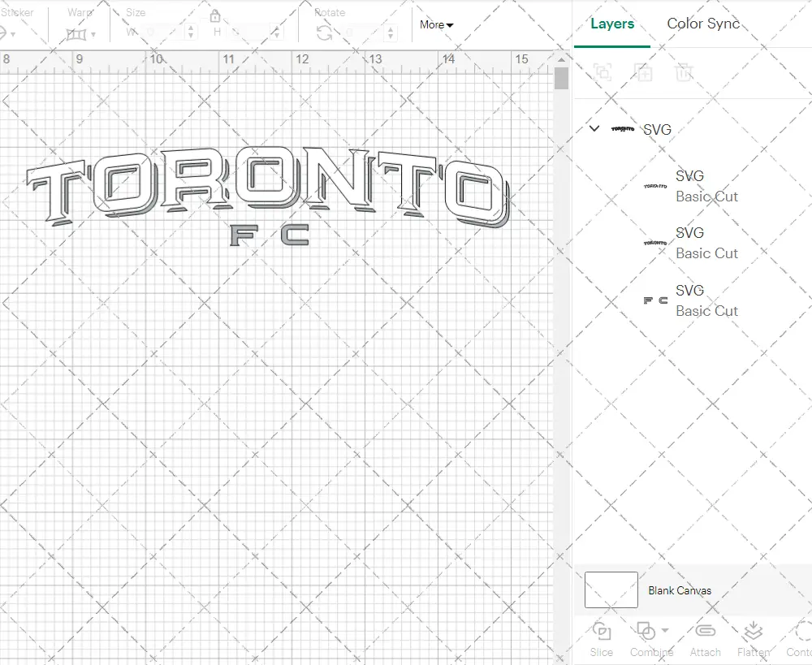Click the Flatten tool

tap(753, 640)
